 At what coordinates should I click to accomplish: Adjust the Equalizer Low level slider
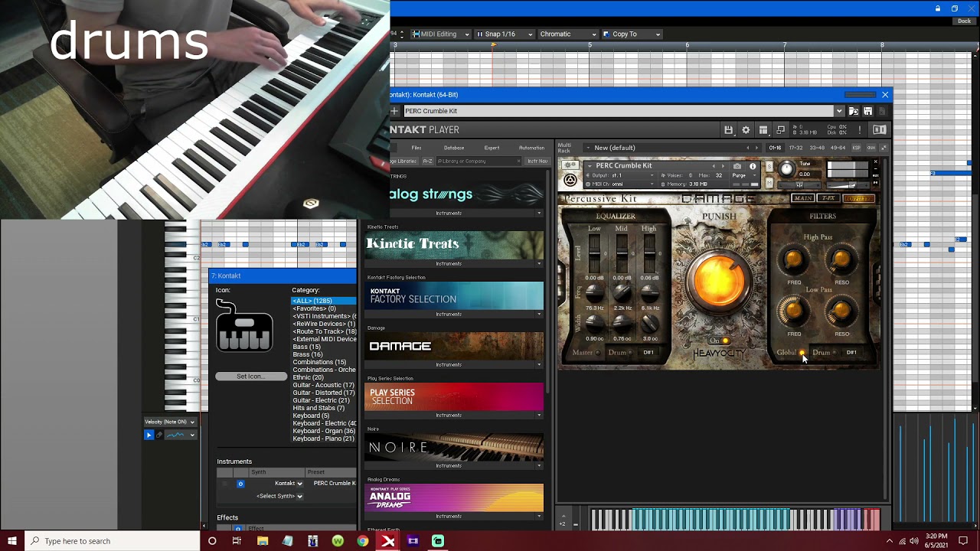coord(594,253)
